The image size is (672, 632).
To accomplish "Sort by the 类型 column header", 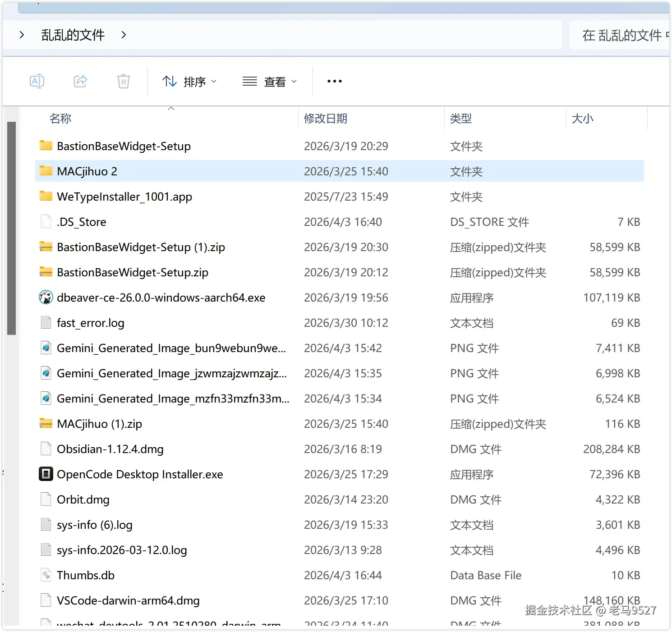I will point(460,119).
